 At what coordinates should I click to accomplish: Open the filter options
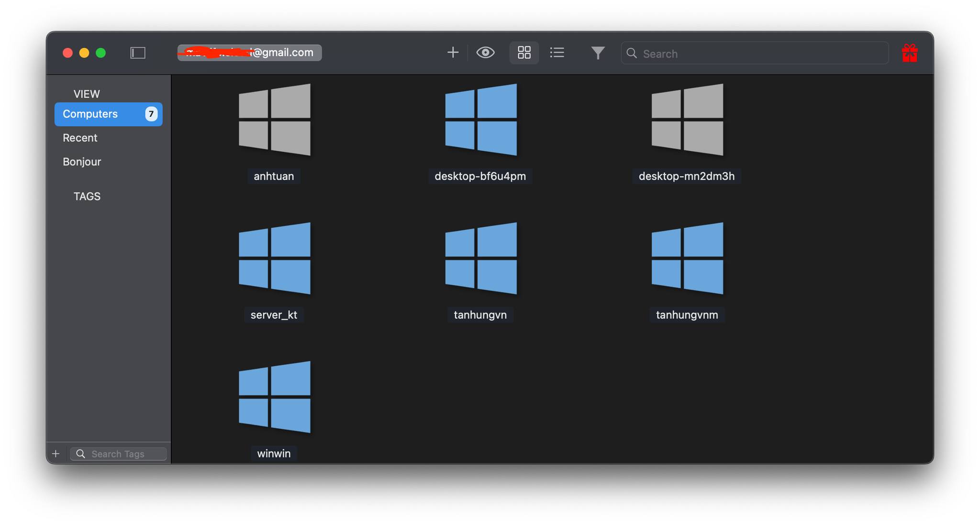(x=597, y=53)
